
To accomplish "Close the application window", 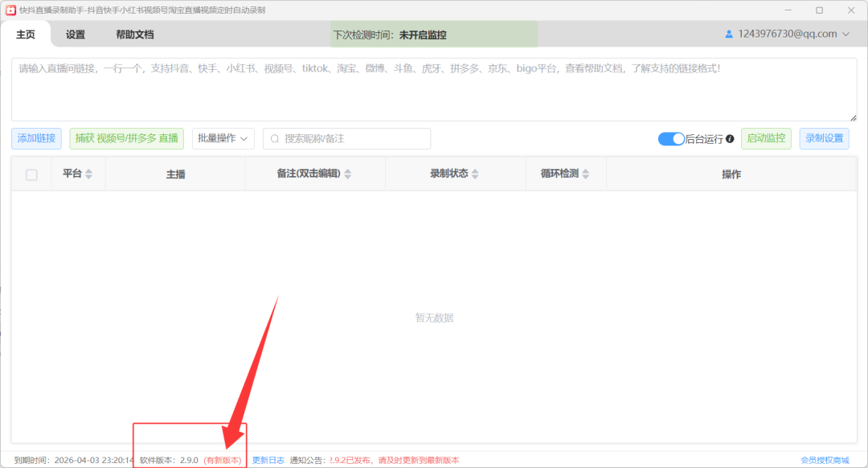I will (851, 10).
